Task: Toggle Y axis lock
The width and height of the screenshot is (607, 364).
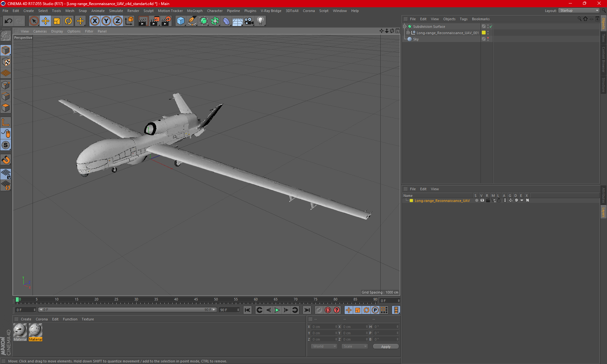Action: (106, 21)
